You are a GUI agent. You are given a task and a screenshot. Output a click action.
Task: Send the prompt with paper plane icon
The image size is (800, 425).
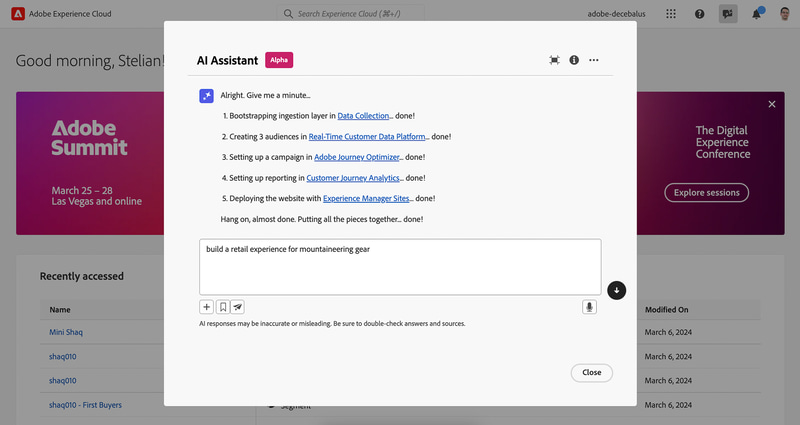click(238, 307)
